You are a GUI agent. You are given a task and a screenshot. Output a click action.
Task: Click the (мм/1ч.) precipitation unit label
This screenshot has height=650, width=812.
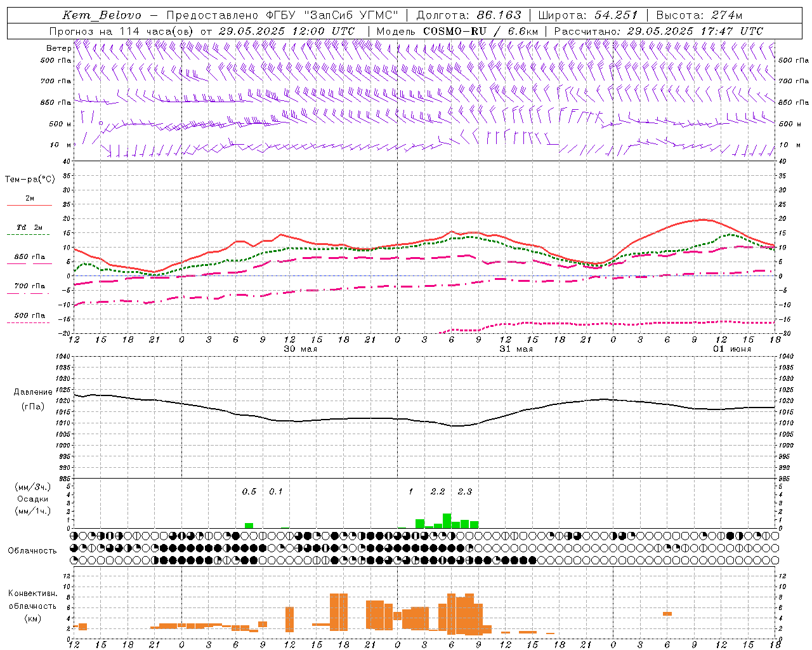click(33, 511)
